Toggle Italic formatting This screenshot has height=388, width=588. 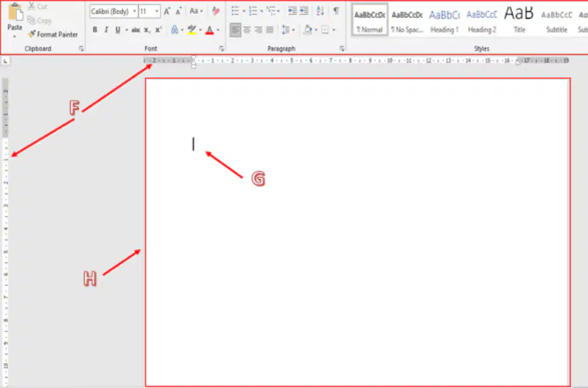point(106,29)
